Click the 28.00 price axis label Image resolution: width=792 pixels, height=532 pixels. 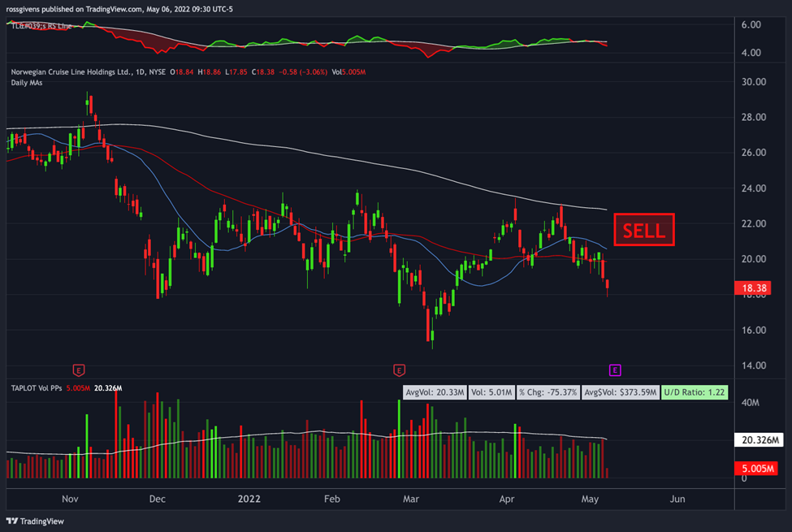(x=754, y=117)
